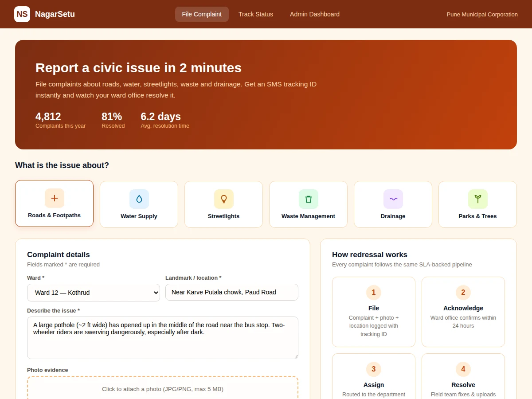Select the Drainage wave icon
Image resolution: width=532 pixels, height=399 pixels.
click(393, 199)
